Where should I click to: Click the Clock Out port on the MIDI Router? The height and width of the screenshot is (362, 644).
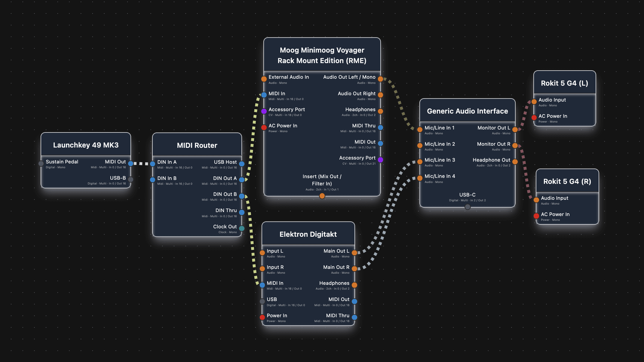click(x=242, y=228)
